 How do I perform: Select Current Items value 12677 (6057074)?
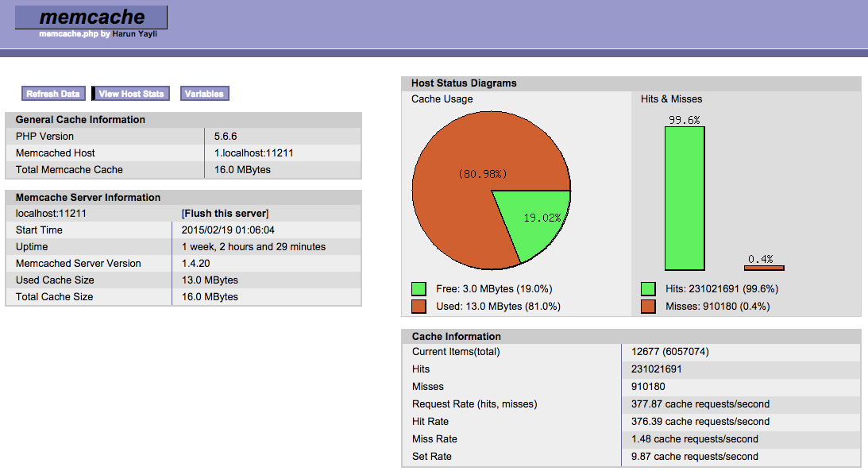[669, 352]
